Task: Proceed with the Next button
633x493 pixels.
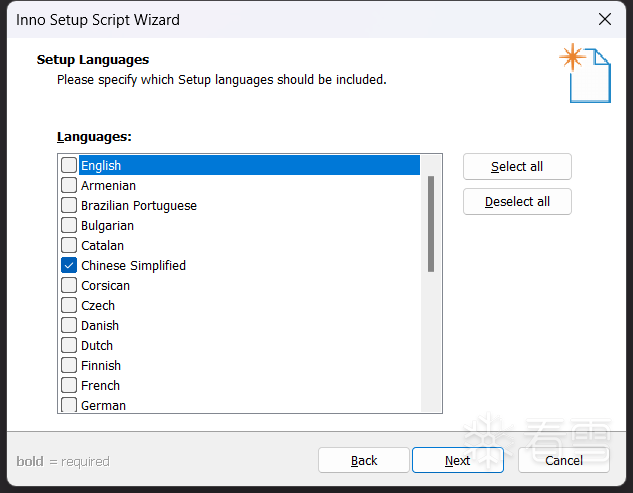Action: 458,460
